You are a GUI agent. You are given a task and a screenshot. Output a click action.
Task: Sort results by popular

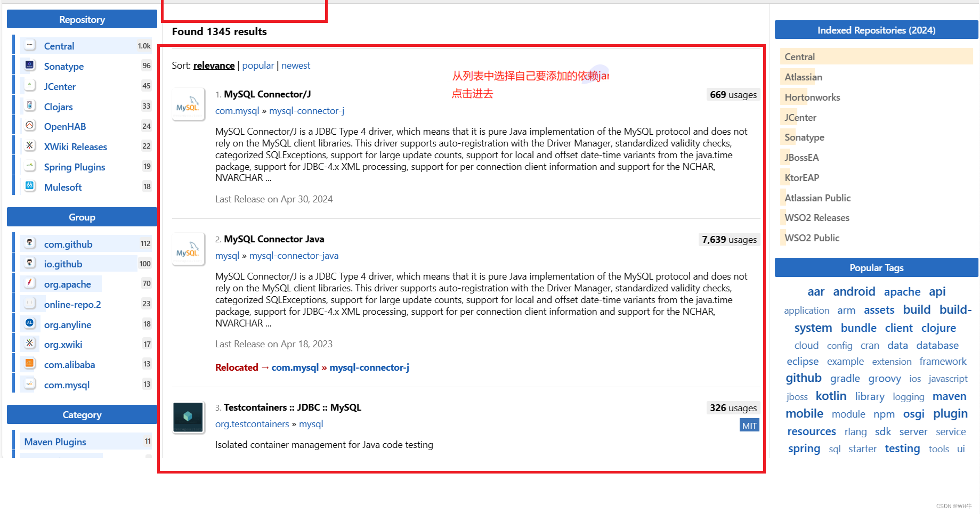[258, 66]
